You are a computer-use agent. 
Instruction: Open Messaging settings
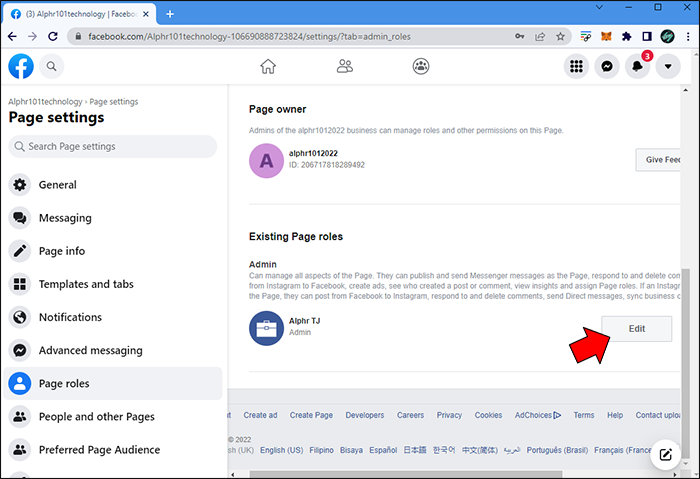(112, 218)
